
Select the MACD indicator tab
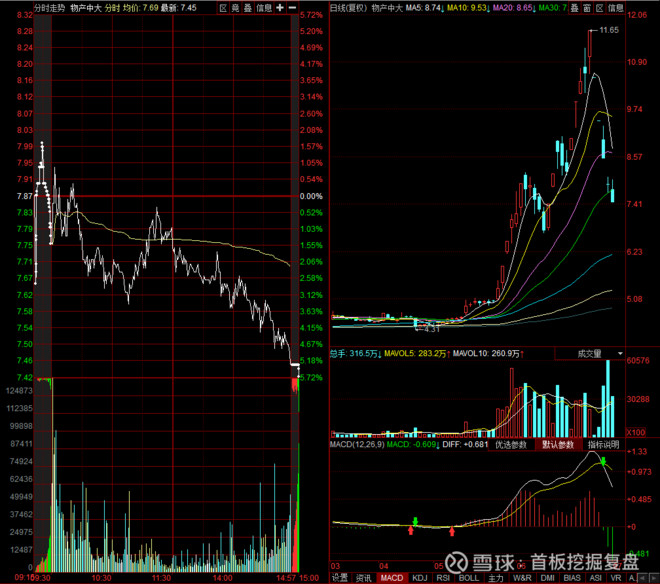[391, 578]
